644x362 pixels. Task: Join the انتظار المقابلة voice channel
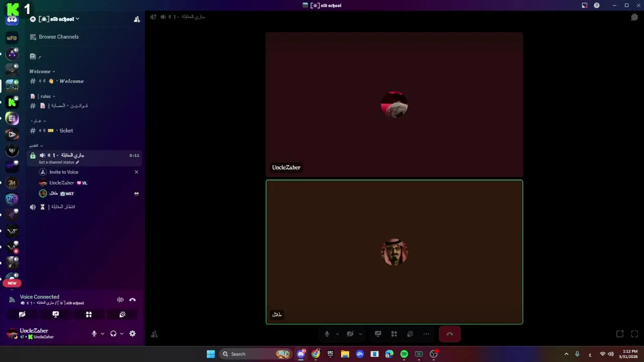85,207
